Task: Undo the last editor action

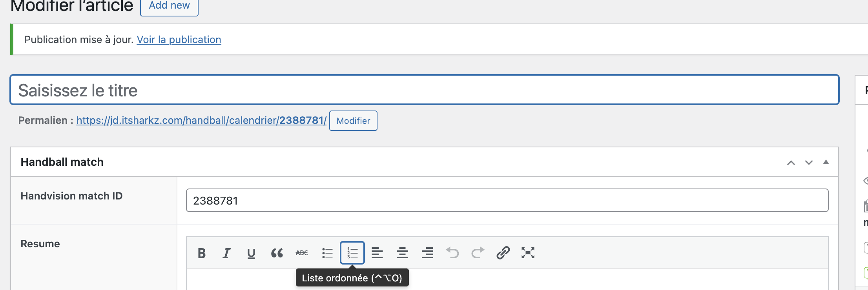Action: tap(452, 253)
